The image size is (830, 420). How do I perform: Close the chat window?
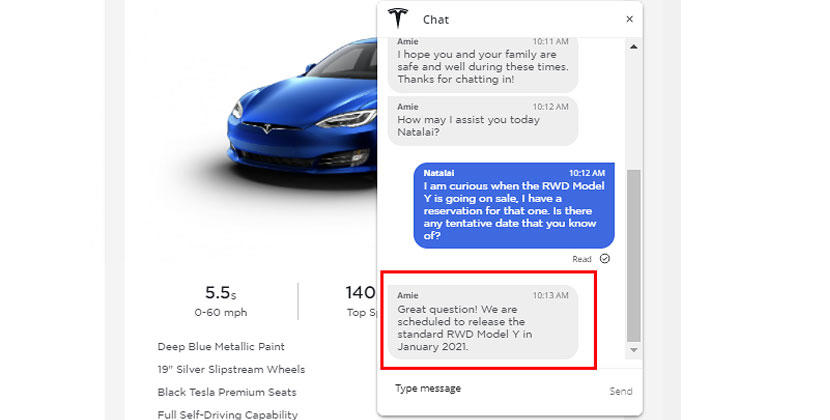629,19
